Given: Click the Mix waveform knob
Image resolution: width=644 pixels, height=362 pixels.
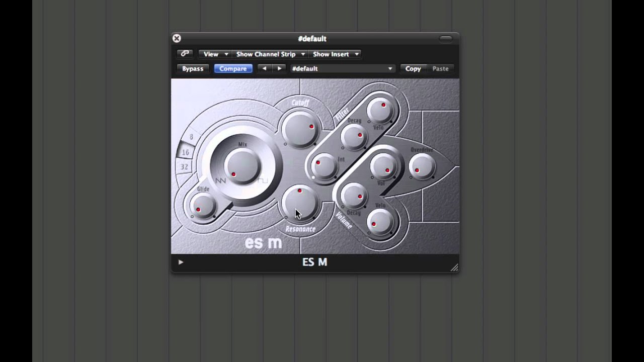Looking at the screenshot, I should click(x=243, y=166).
